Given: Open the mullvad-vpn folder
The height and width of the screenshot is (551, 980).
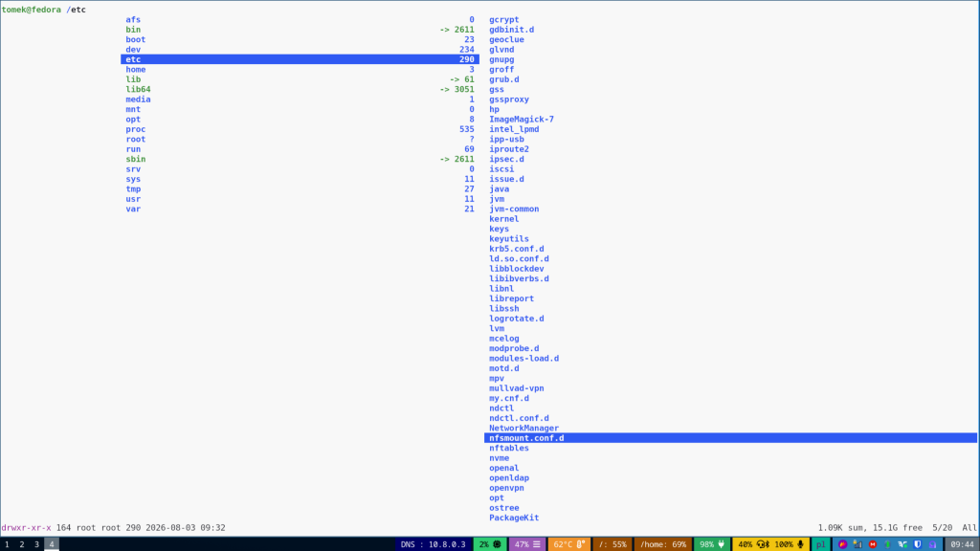Looking at the screenshot, I should point(516,388).
